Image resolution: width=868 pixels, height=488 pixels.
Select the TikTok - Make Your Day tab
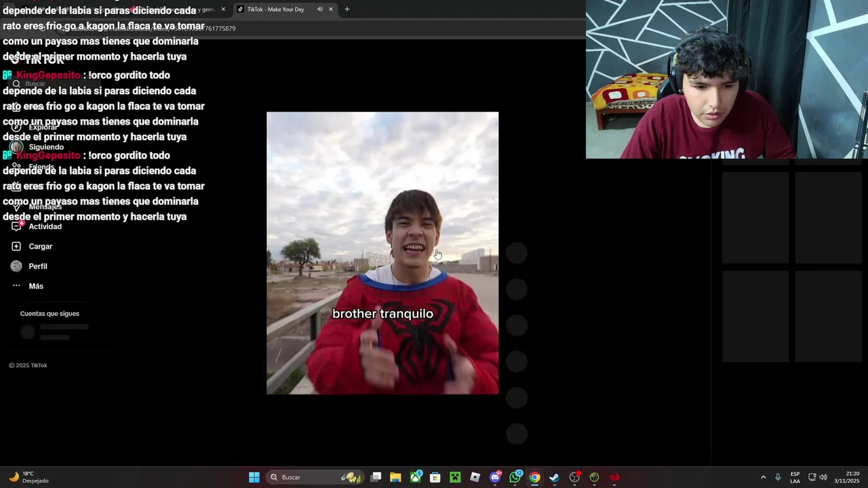coord(275,9)
